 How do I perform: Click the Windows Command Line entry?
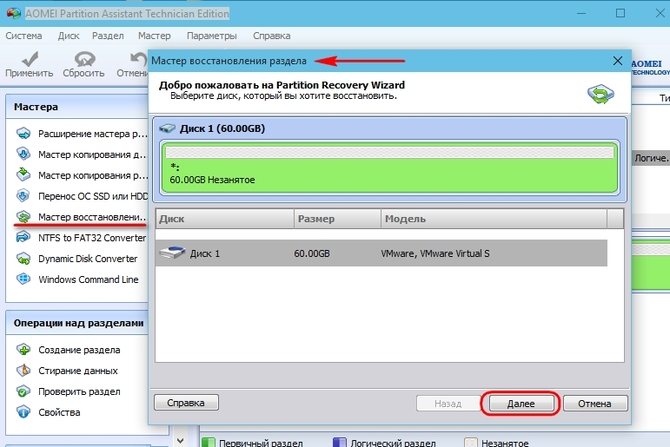(x=88, y=279)
